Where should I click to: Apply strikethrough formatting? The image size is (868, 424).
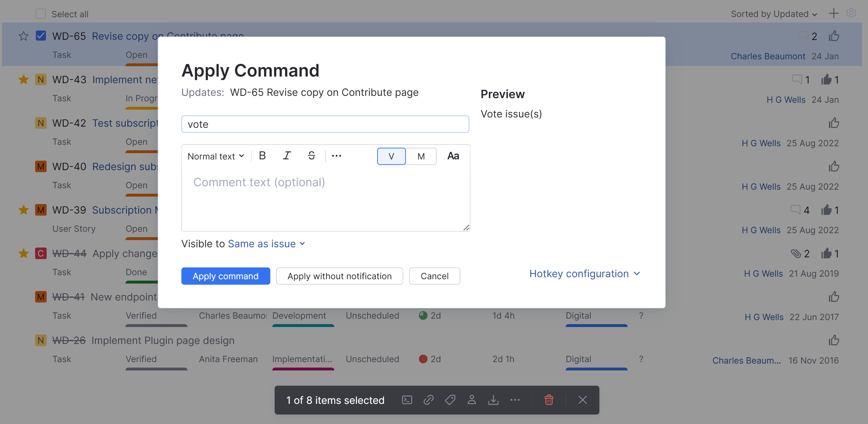click(x=311, y=156)
